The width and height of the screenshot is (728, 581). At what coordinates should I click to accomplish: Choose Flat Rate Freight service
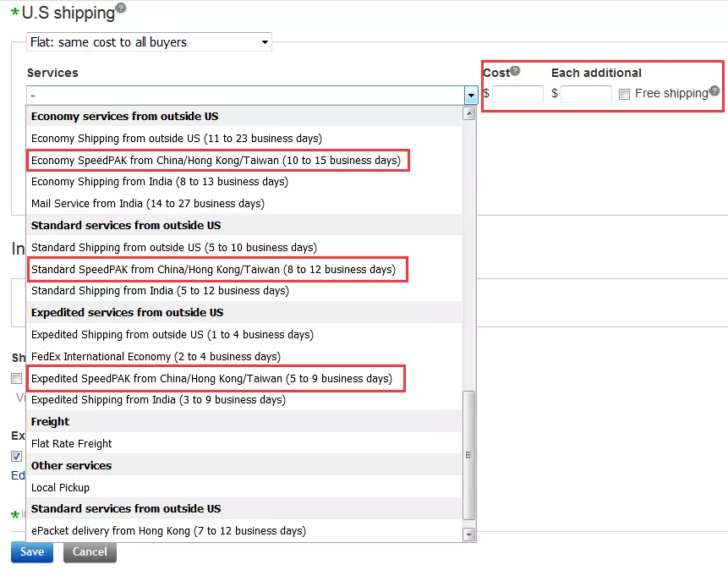coord(72,443)
